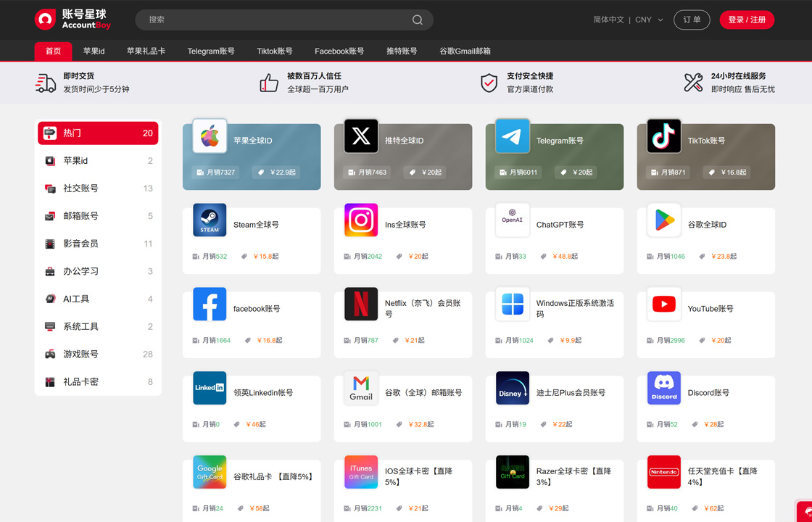Open the CNY currency dropdown
The width and height of the screenshot is (812, 522).
tap(649, 20)
